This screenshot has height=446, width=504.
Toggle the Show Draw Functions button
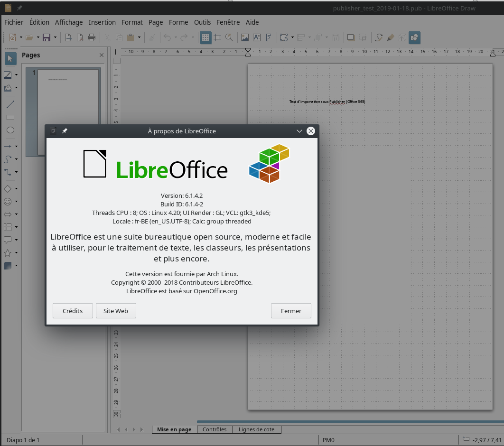coord(414,37)
